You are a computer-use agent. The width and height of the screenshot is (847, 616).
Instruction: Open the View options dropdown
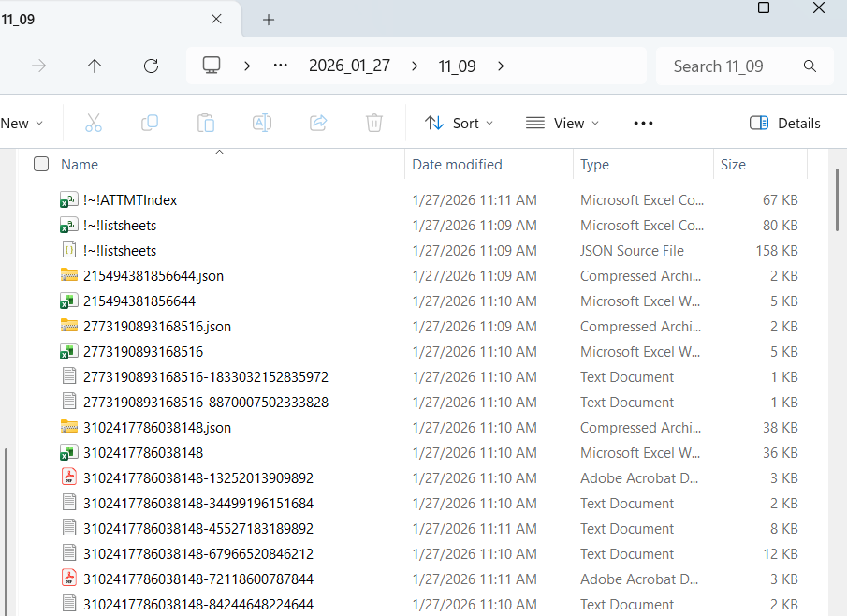click(562, 123)
